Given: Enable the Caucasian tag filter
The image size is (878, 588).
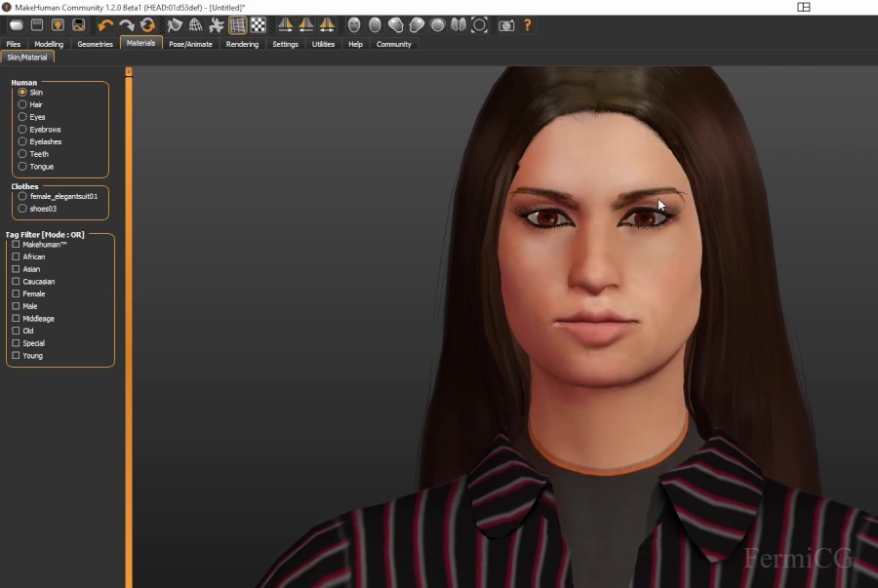Looking at the screenshot, I should 16,281.
